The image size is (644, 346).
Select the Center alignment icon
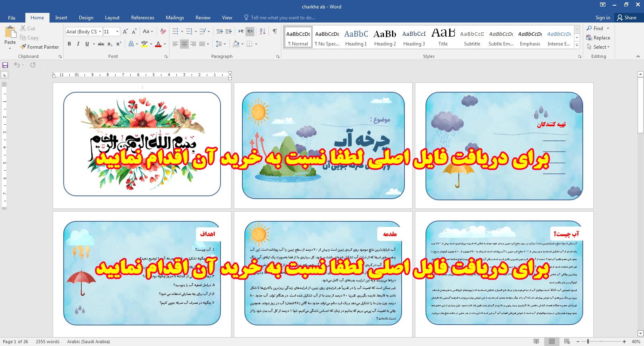pyautogui.click(x=184, y=44)
